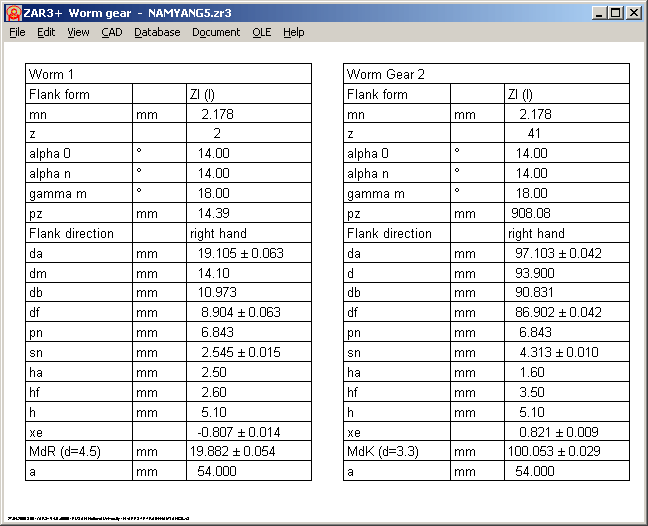Close the ZAR3+ Worm gear window

634,13
